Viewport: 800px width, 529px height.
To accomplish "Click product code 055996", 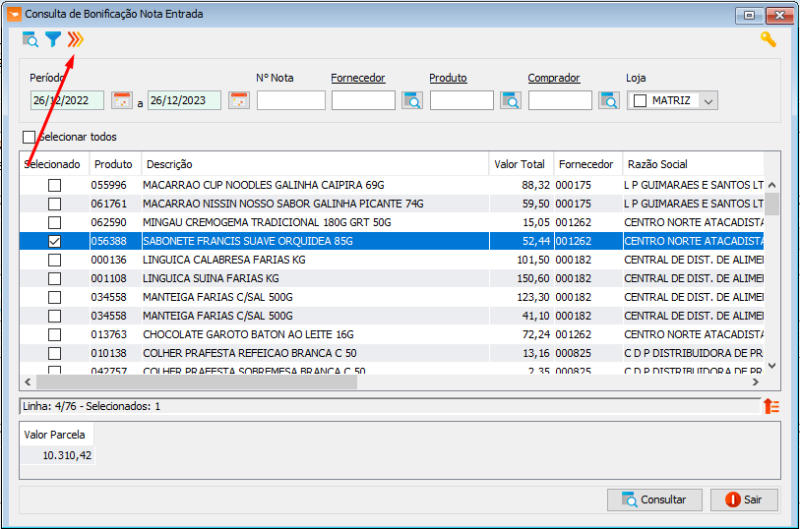I will click(109, 185).
